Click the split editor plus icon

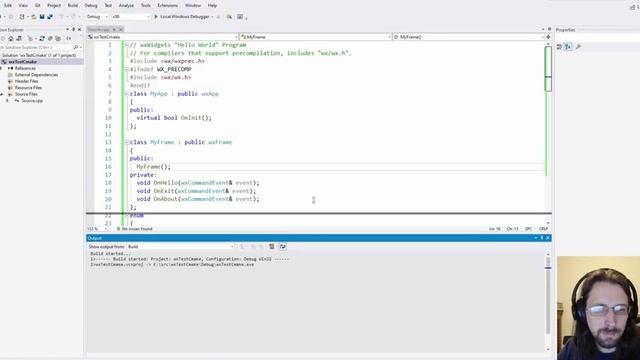[548, 37]
